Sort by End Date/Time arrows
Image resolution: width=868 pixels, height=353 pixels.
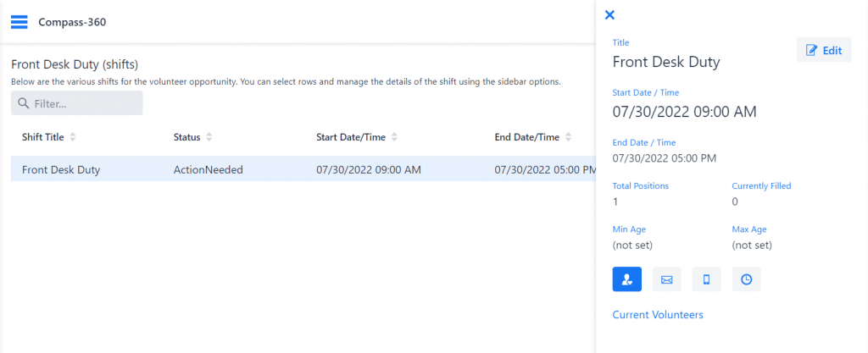click(x=568, y=137)
